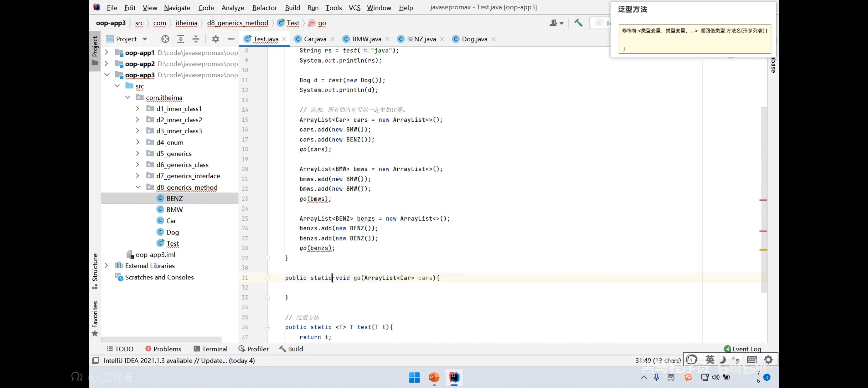
Task: Open the Project panel settings gear
Action: (216, 39)
